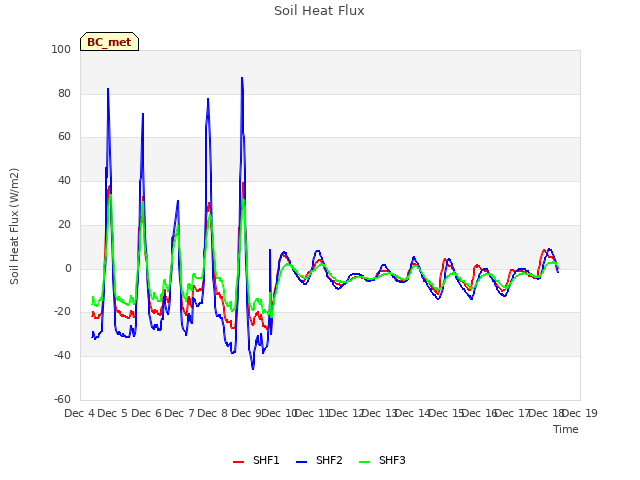Click the Dec 9 x-axis label

click(x=246, y=413)
